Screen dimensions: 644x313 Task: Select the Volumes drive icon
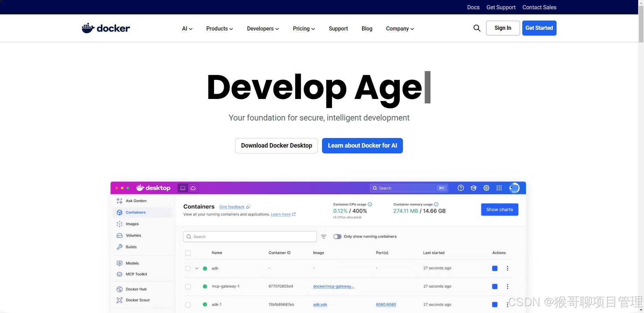[x=119, y=236]
